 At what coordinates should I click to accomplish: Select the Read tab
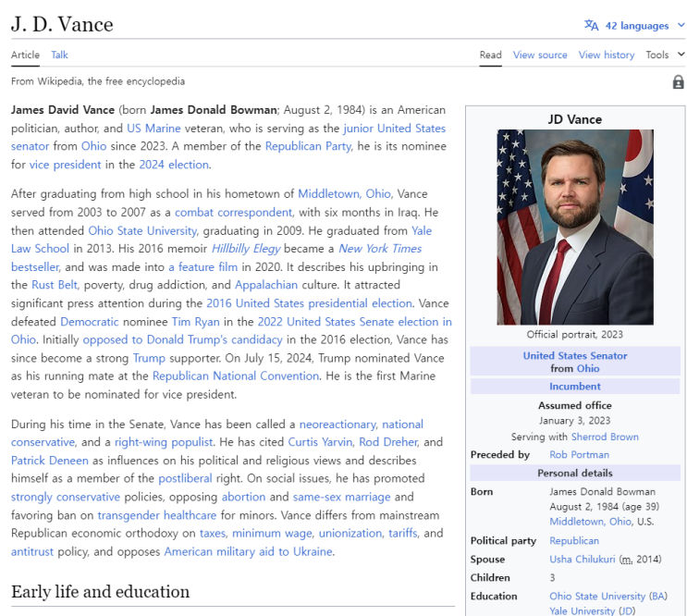(x=490, y=55)
